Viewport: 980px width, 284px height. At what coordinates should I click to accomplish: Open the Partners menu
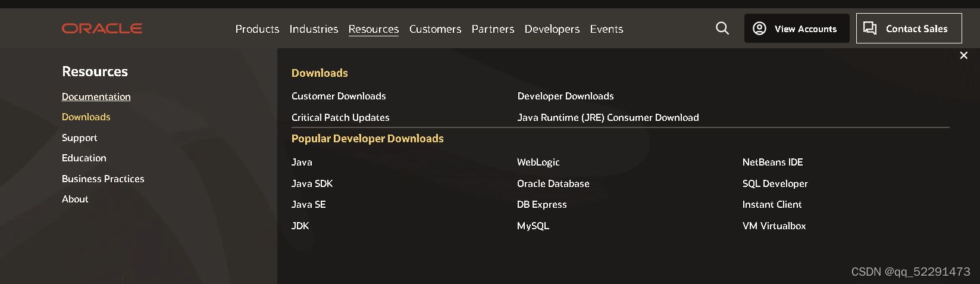(493, 29)
